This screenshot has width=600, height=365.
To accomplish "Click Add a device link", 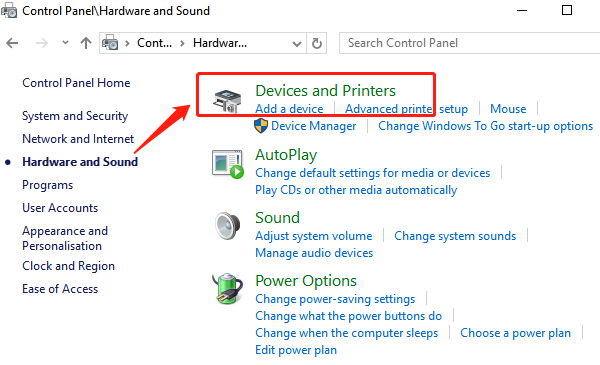I will pos(289,109).
